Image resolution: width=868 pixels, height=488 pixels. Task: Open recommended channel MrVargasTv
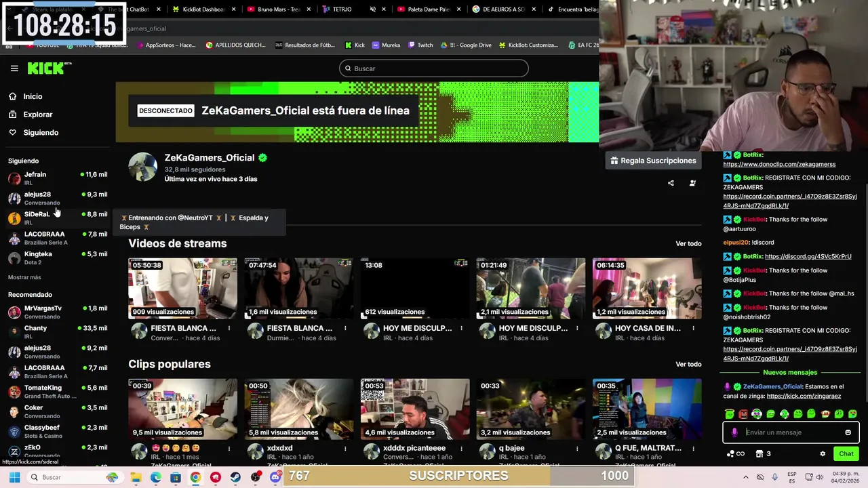point(58,312)
